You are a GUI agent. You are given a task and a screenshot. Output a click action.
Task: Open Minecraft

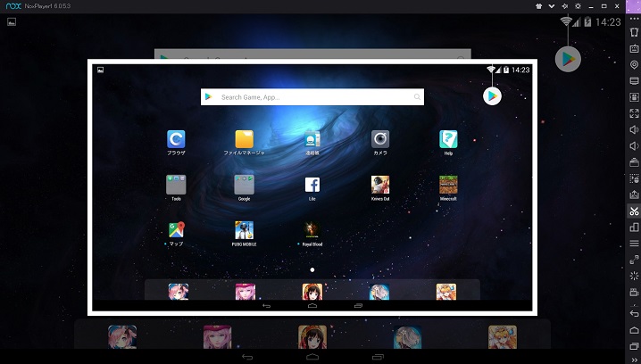pyautogui.click(x=448, y=185)
